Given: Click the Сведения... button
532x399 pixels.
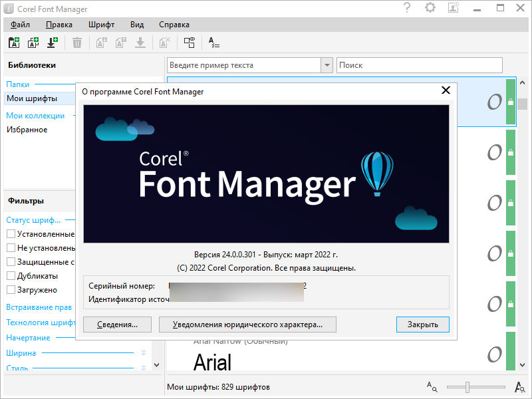Looking at the screenshot, I should [118, 325].
